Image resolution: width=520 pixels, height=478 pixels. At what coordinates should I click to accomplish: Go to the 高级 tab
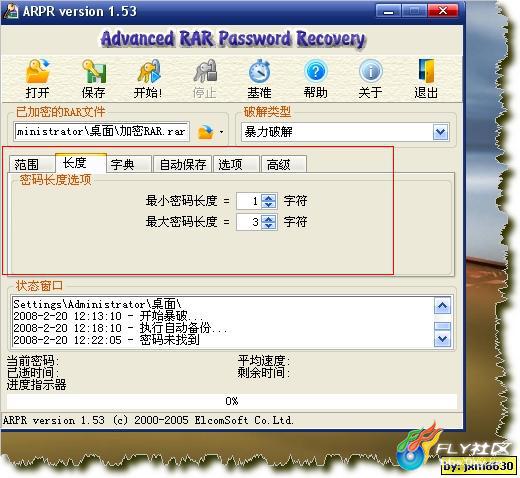[284, 164]
